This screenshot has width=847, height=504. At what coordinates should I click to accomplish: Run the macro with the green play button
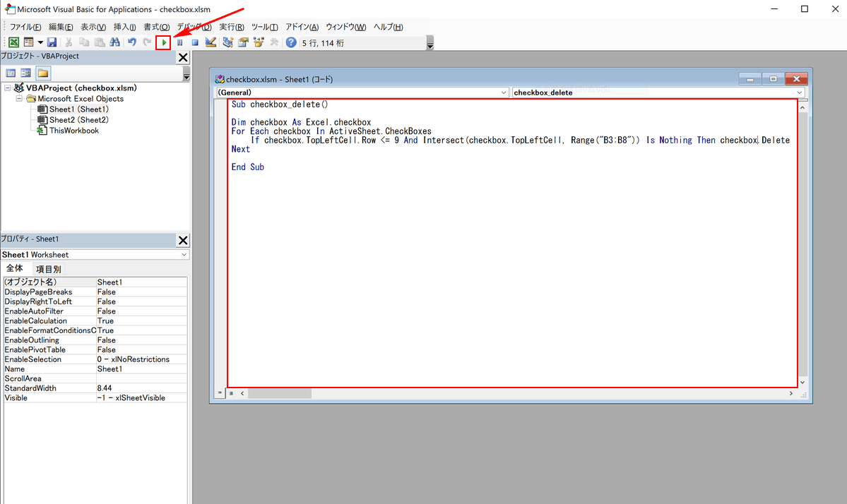(164, 42)
